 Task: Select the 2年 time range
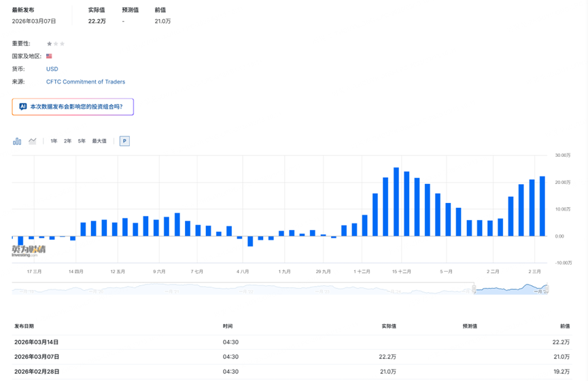pos(67,141)
